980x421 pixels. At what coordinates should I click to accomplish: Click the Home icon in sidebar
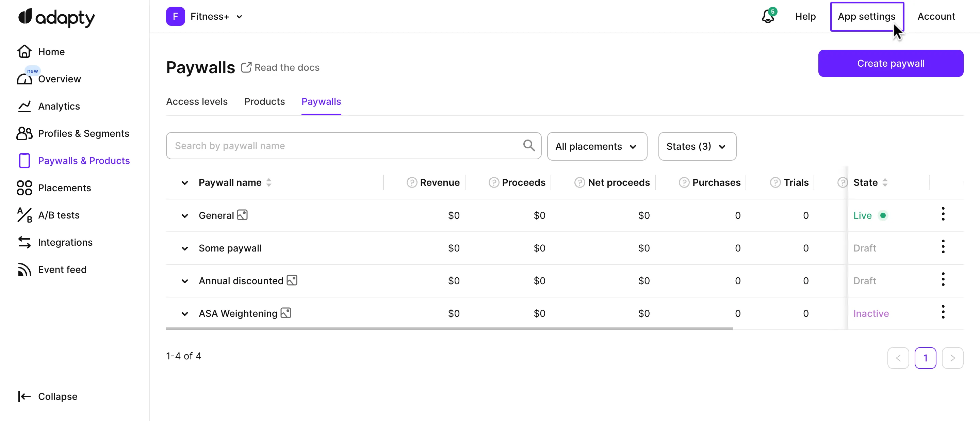point(24,51)
